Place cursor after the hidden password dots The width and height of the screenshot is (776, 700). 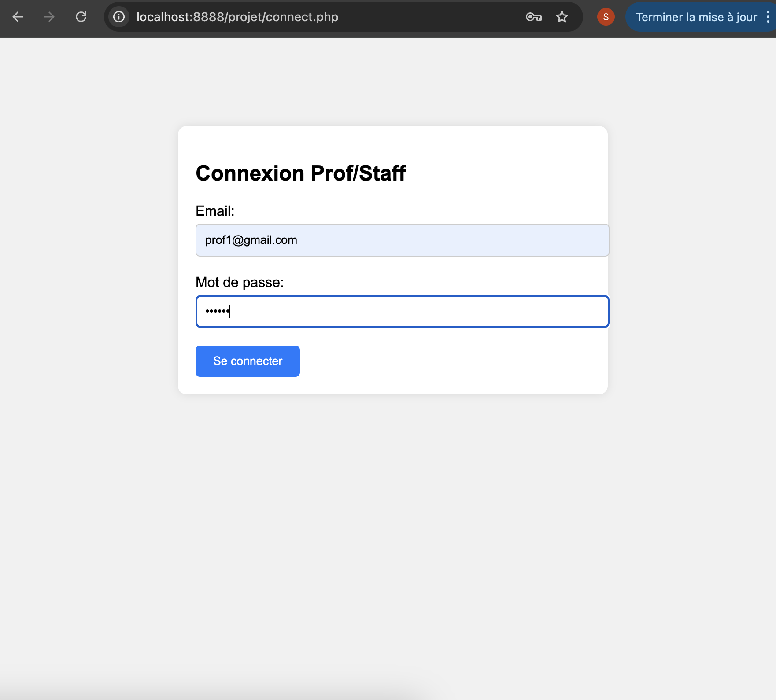[231, 311]
